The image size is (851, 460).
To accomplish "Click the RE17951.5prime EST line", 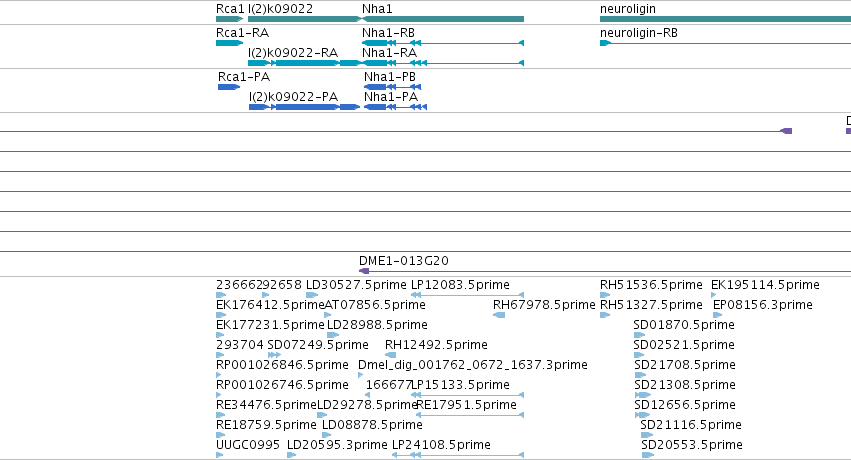I will tap(469, 415).
